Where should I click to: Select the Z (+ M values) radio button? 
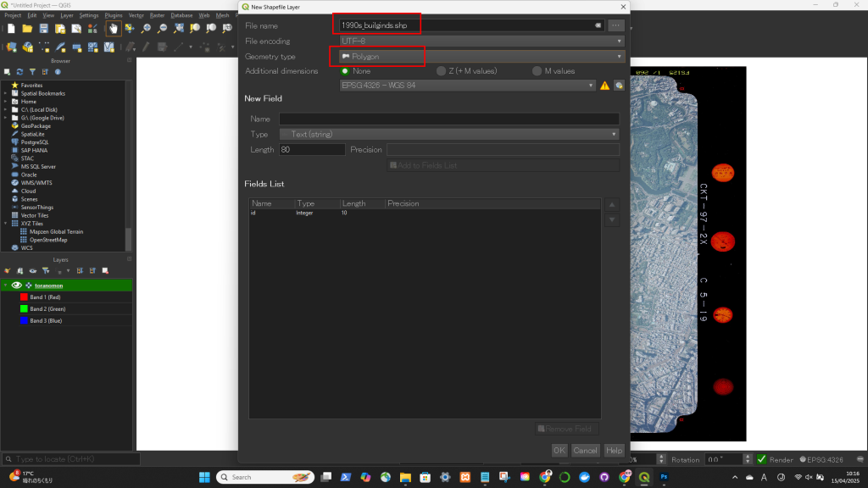(x=441, y=71)
